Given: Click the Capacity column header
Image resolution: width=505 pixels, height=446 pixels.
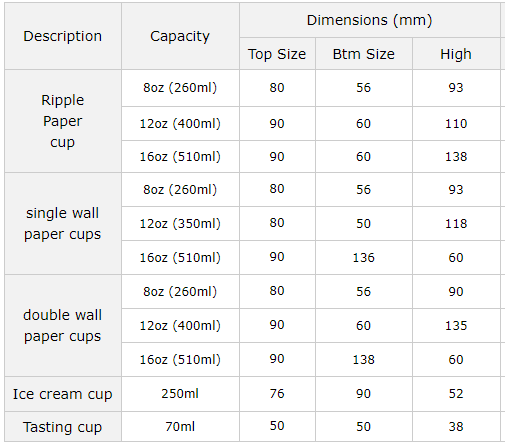Looking at the screenshot, I should [x=180, y=36].
